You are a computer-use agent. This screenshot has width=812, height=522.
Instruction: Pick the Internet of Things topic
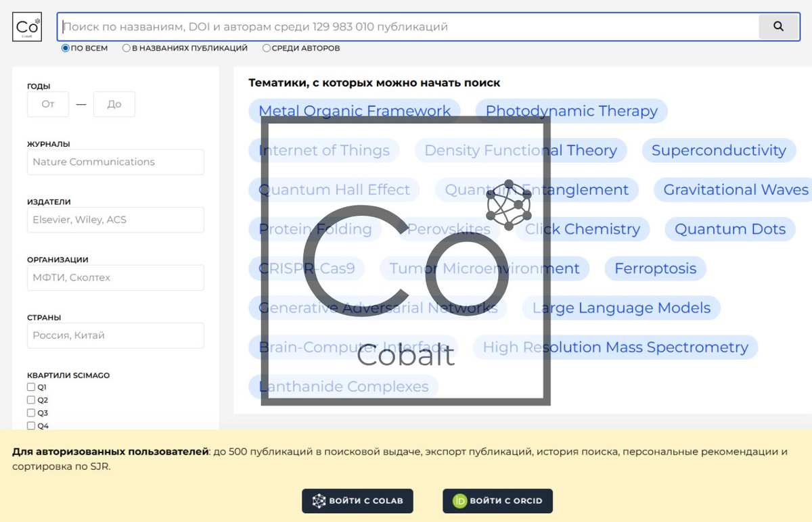coord(324,150)
